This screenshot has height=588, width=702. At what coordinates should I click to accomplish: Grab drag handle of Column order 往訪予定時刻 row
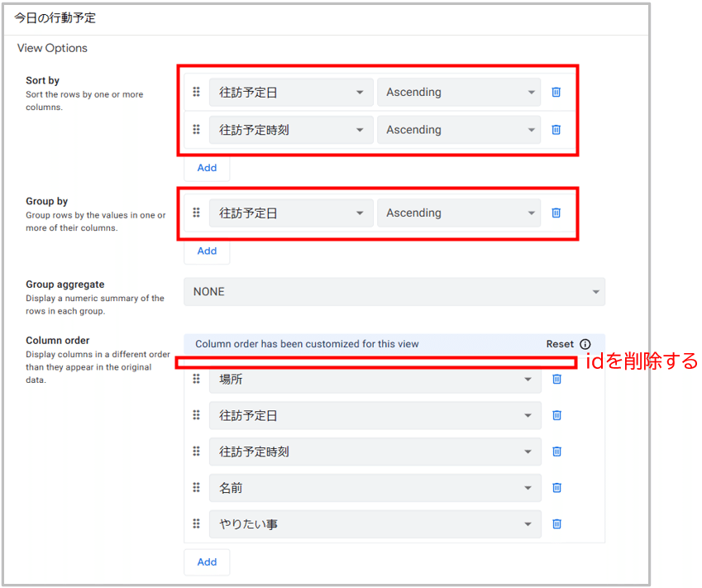point(196,451)
